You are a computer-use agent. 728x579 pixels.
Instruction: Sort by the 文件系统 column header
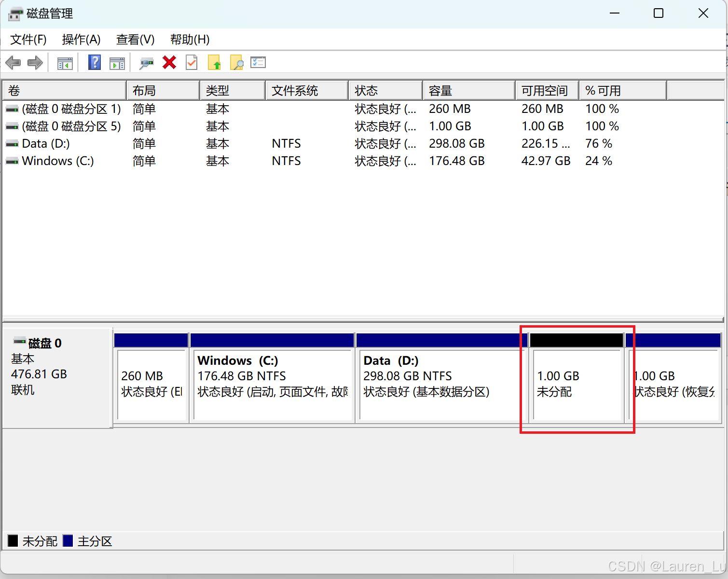307,91
